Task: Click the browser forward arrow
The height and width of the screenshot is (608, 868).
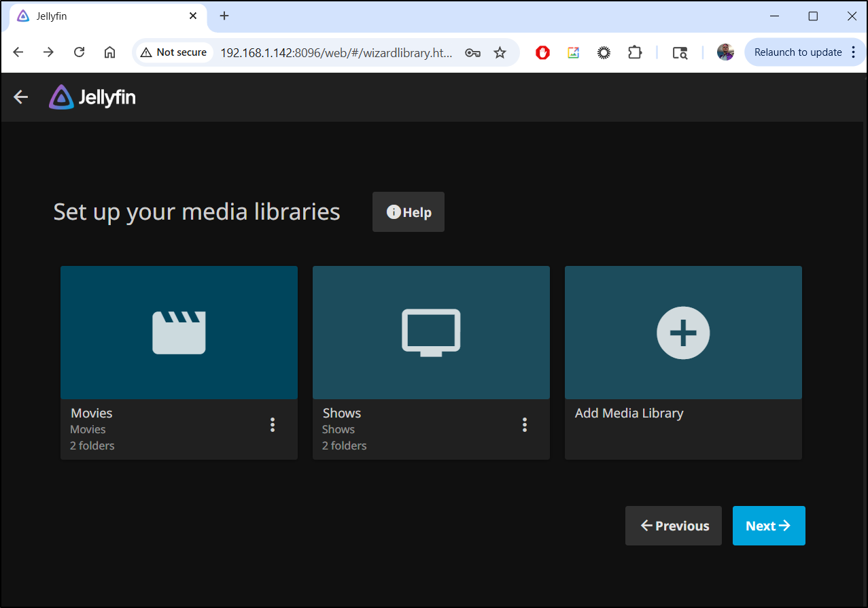Action: click(48, 52)
